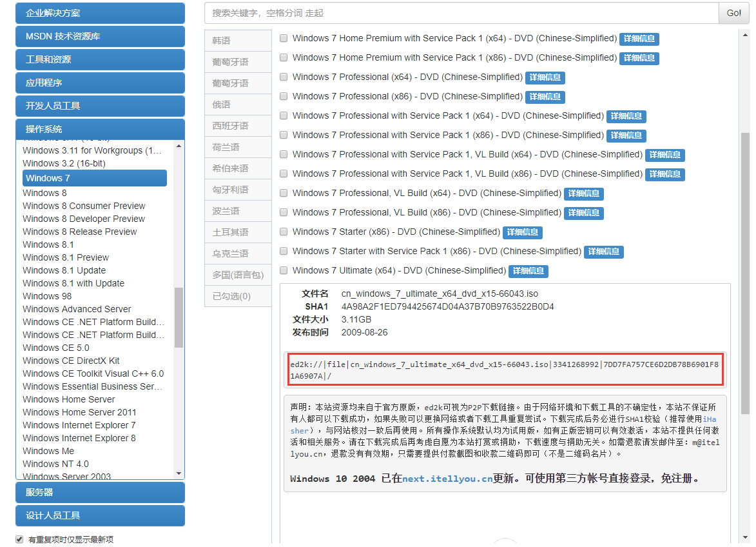The height and width of the screenshot is (547, 756).
Task: Expand the 开发人员工具 sidebar section
Action: 100,106
